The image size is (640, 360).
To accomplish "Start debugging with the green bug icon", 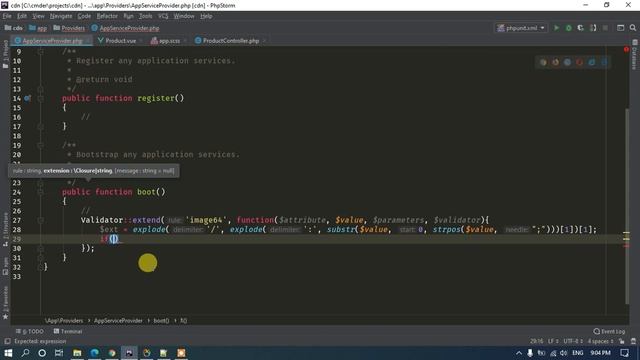I will tap(569, 28).
